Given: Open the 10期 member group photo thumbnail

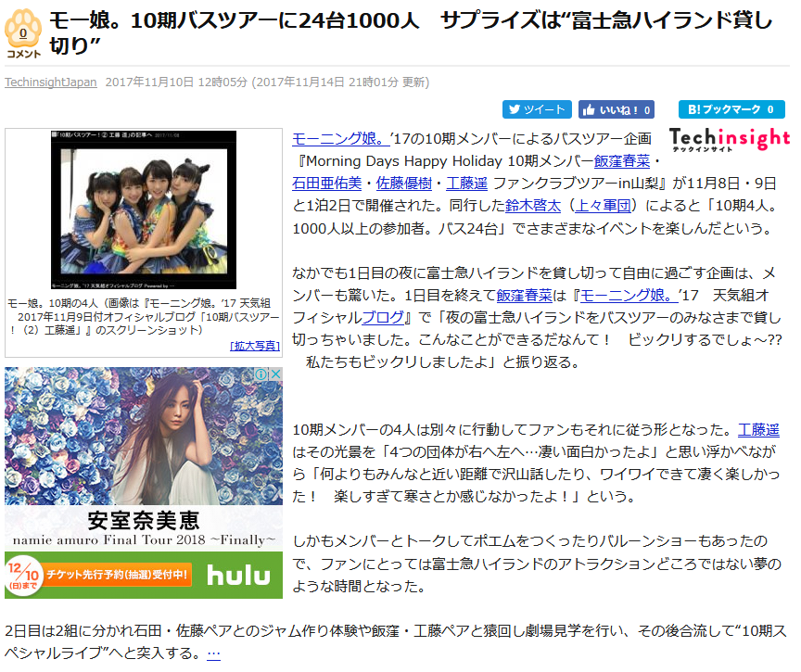Looking at the screenshot, I should [x=144, y=209].
